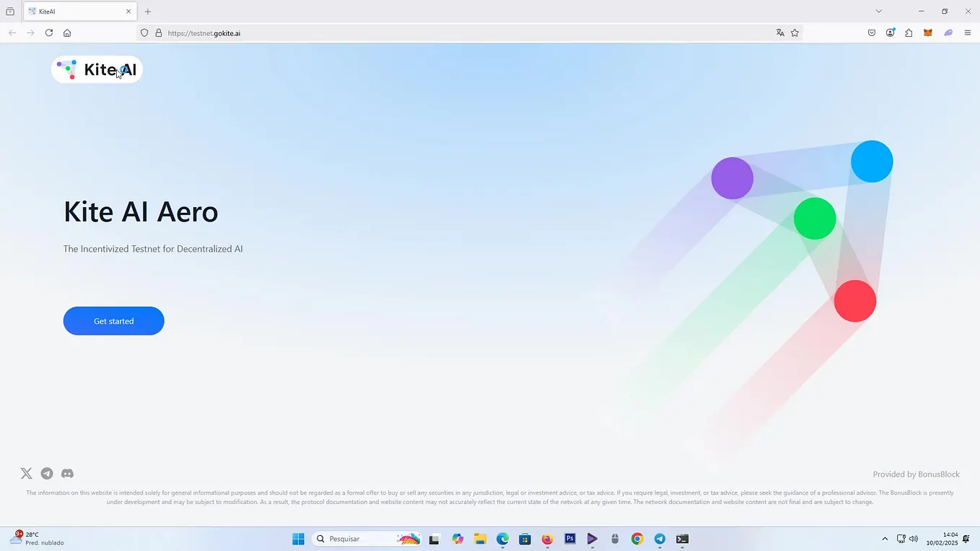Open Microsoft Edge from taskbar
980x551 pixels.
point(502,539)
